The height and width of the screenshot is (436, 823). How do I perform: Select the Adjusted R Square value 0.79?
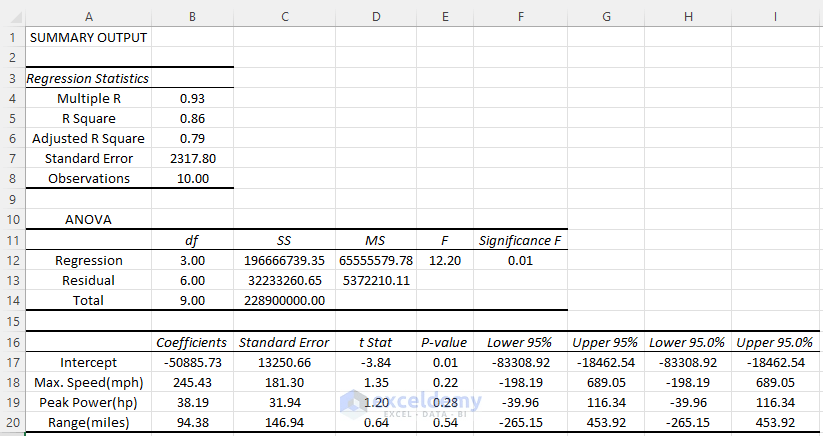(x=193, y=139)
